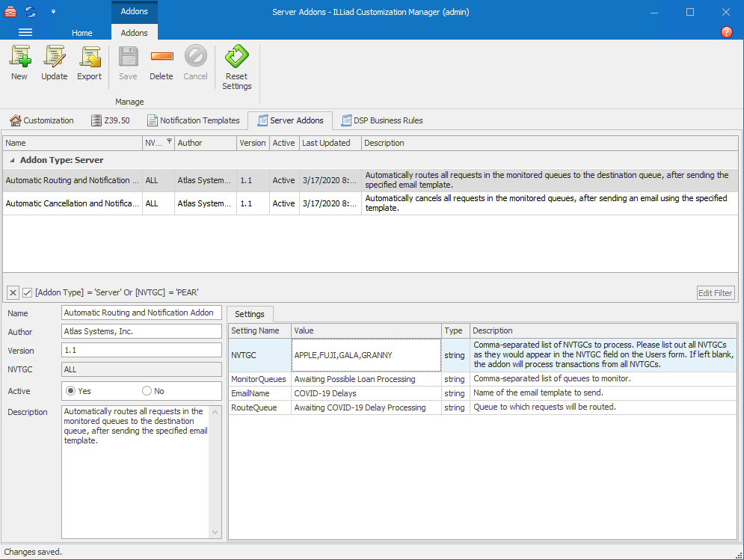Click the Edit Filter button
This screenshot has height=560, width=744.
click(715, 293)
